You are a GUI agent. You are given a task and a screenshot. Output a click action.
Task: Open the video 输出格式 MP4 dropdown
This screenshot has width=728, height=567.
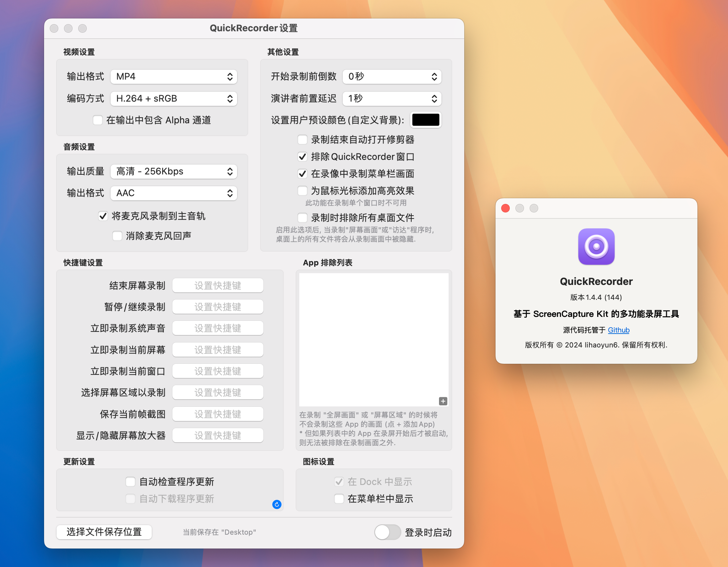tap(174, 77)
